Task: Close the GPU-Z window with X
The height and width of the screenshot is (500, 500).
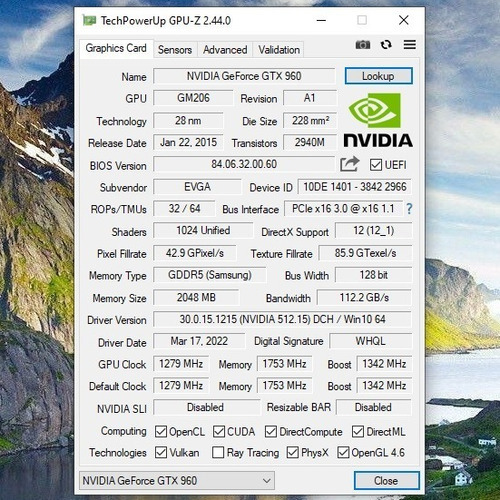Action: 404,20
